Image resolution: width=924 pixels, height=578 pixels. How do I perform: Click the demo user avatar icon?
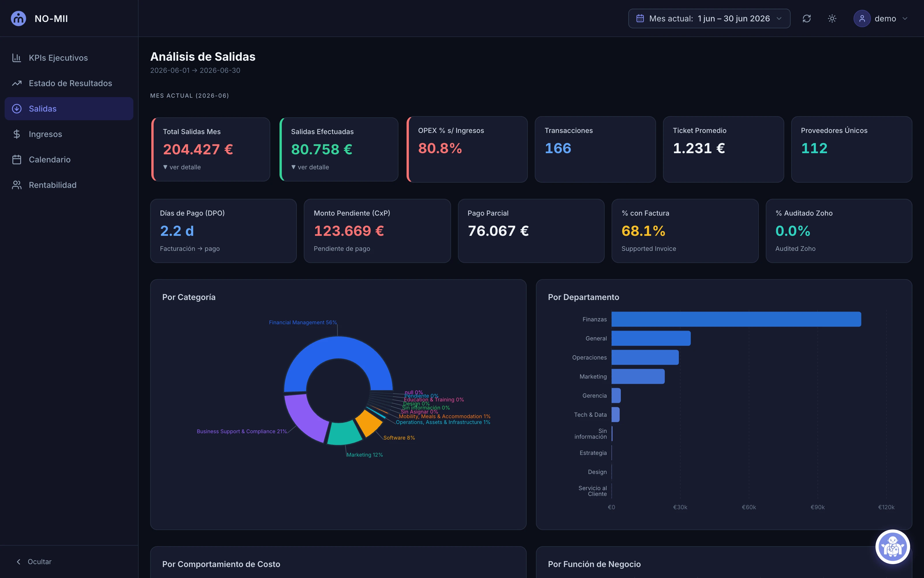pyautogui.click(x=862, y=18)
